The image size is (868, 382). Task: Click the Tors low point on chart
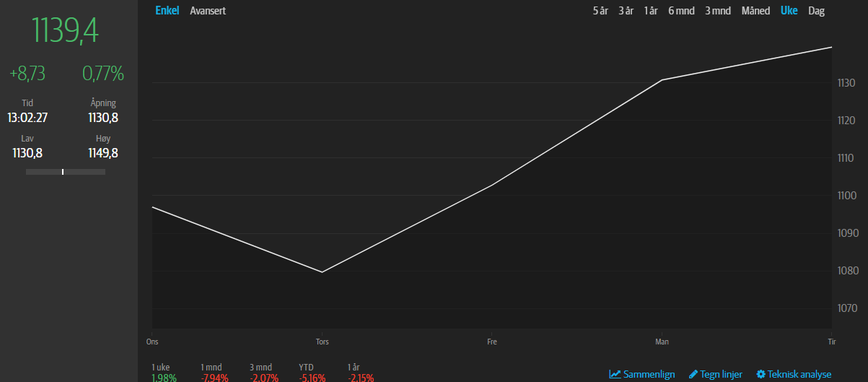(x=321, y=272)
